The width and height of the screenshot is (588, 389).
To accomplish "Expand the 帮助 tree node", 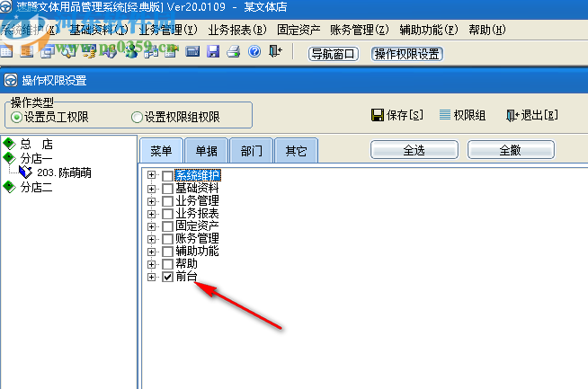I will point(151,264).
